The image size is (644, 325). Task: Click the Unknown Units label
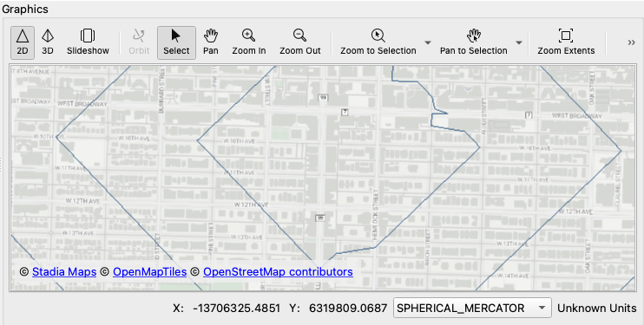click(x=597, y=309)
